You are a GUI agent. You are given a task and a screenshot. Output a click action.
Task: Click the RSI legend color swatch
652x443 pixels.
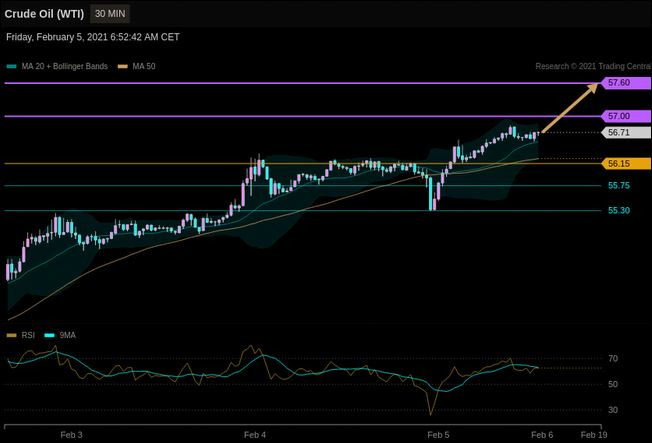12,335
